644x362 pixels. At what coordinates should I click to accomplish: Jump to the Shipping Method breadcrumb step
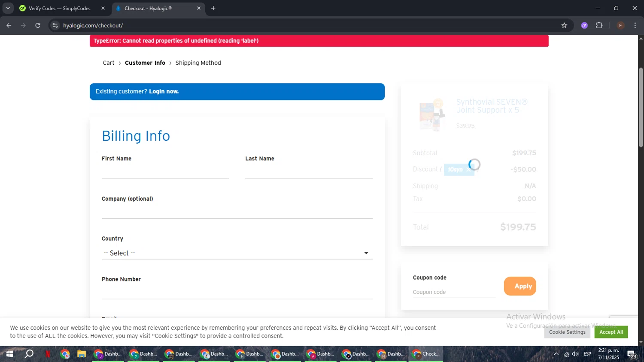[198, 63]
